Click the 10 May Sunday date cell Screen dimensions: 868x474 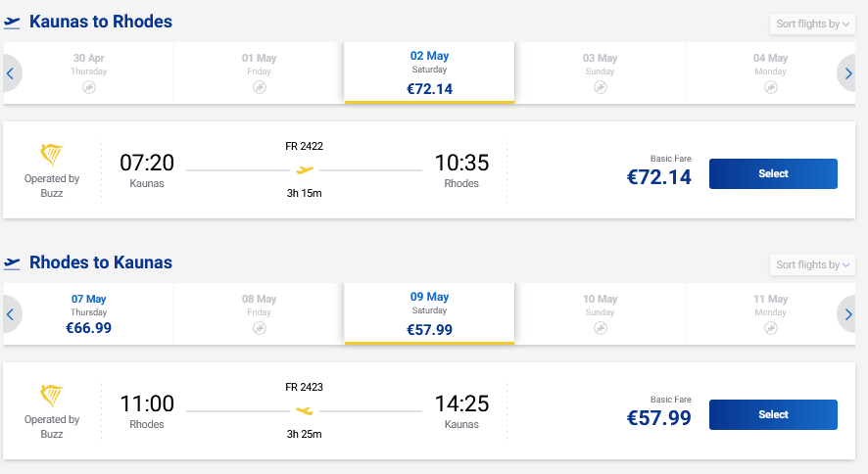click(601, 313)
